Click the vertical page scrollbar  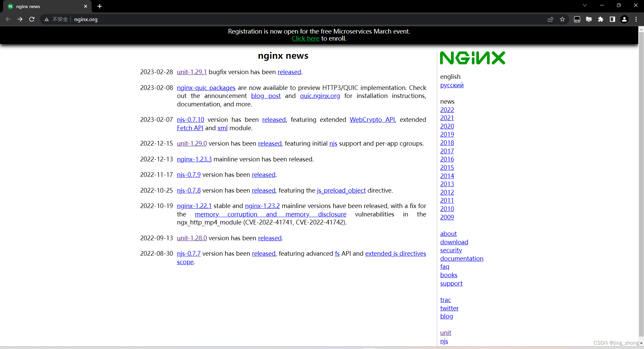pyautogui.click(x=641, y=184)
